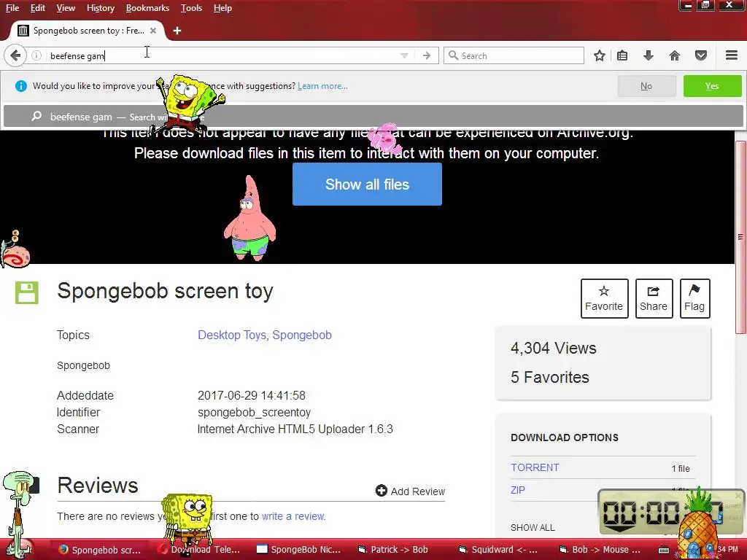Open the Tools menu
The image size is (747, 560).
(x=192, y=8)
